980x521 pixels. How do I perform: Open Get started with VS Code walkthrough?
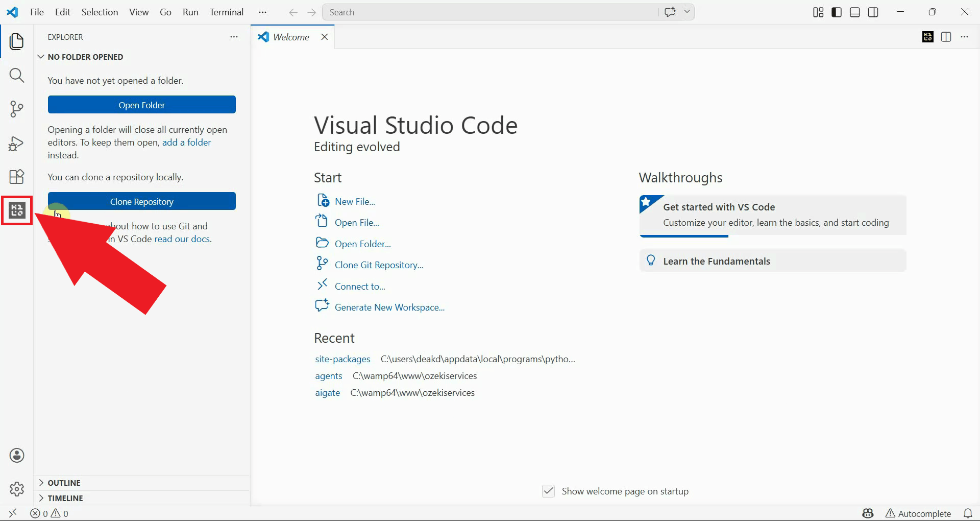pos(773,216)
